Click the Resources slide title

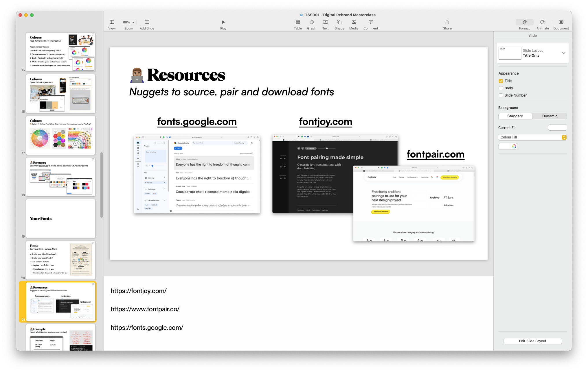click(x=186, y=75)
